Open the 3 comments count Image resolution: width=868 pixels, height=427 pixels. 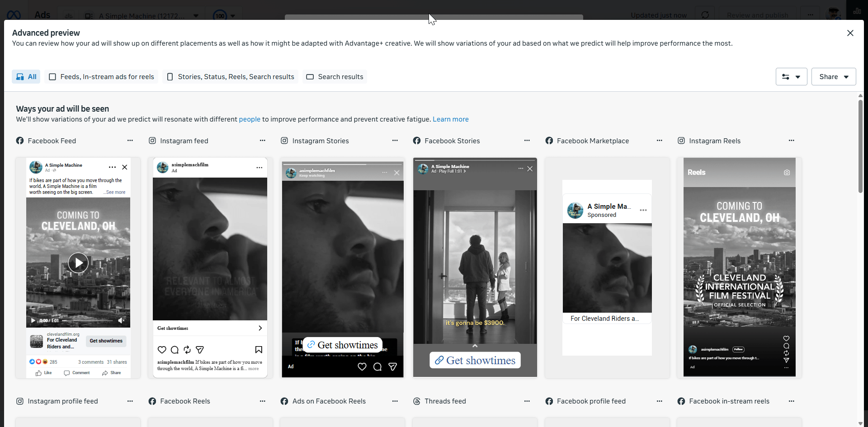pos(91,362)
